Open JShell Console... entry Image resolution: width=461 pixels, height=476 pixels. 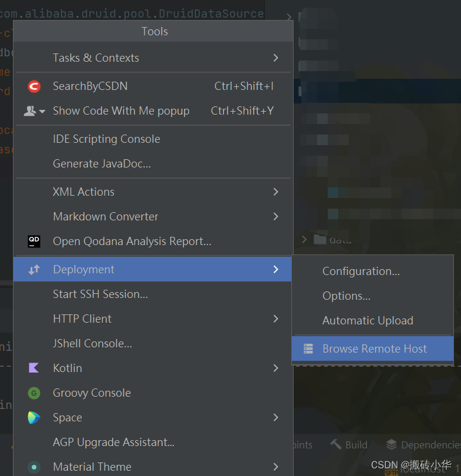point(153,343)
